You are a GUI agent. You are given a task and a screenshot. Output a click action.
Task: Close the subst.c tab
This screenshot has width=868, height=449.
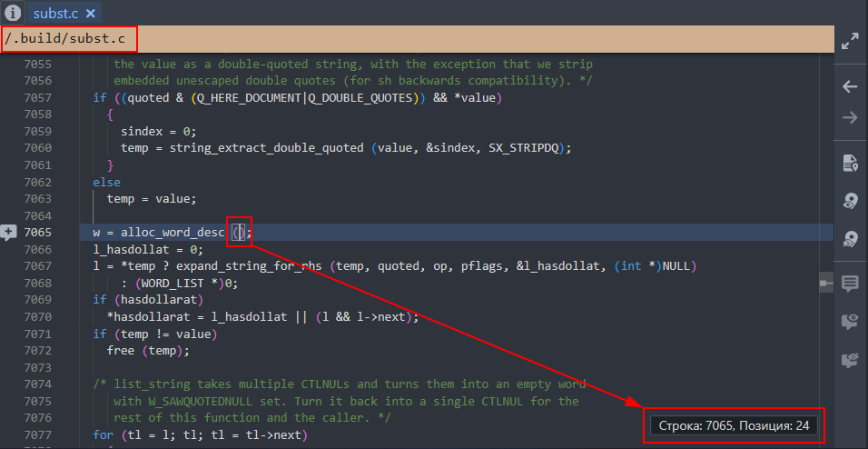(x=91, y=14)
